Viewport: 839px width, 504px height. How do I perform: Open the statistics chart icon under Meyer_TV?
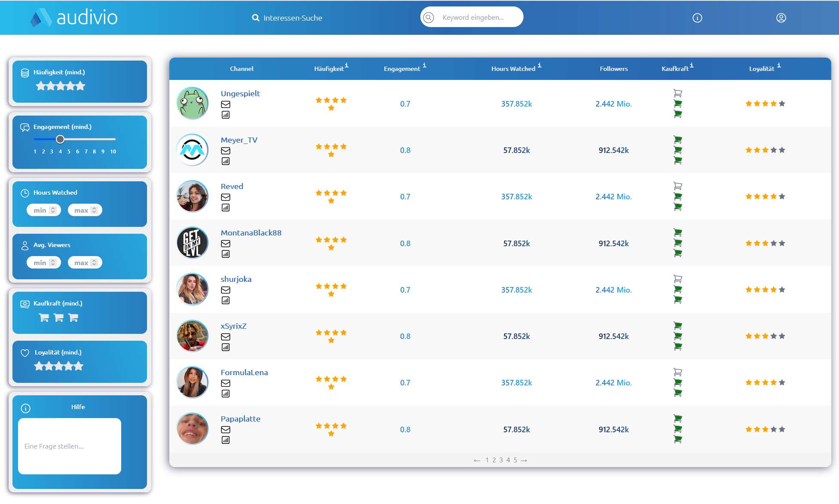coord(226,161)
